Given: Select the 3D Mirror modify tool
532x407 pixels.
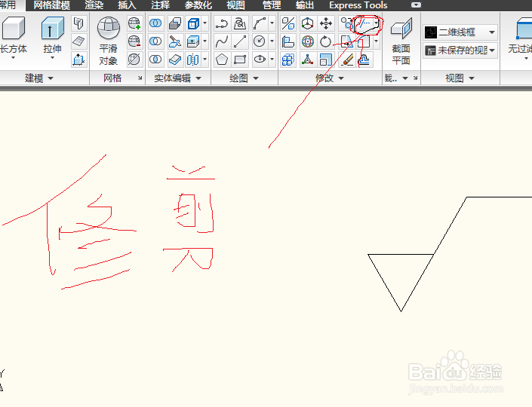Looking at the screenshot, I should point(288,23).
